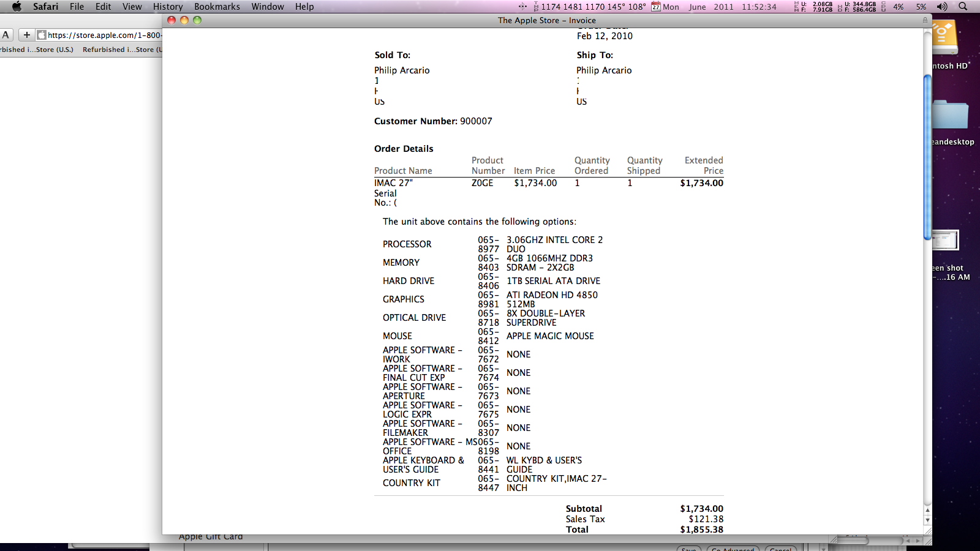Click the Apple favicon in Safari address bar

point(42,35)
